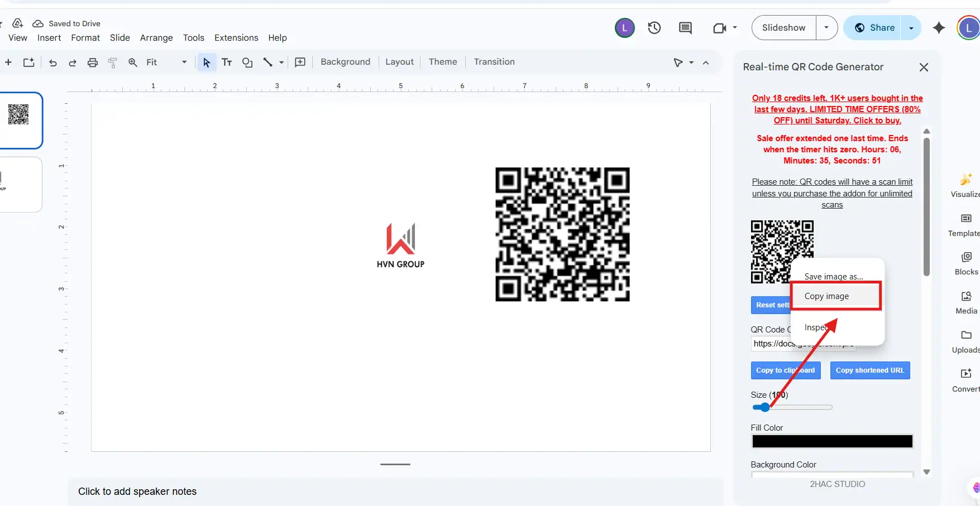Click the camera record icon
Image resolution: width=980 pixels, height=506 pixels.
[x=720, y=28]
